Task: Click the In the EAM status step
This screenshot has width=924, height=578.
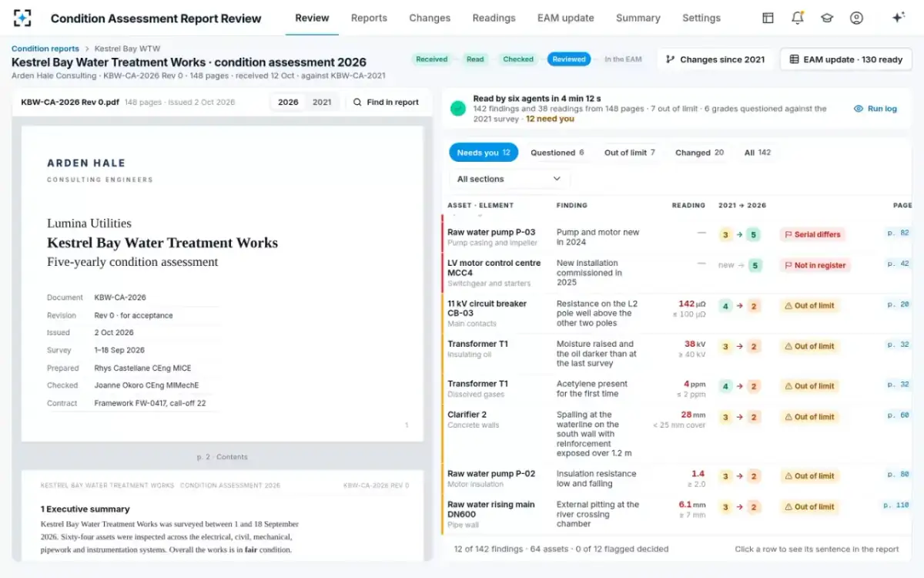Action: click(623, 59)
